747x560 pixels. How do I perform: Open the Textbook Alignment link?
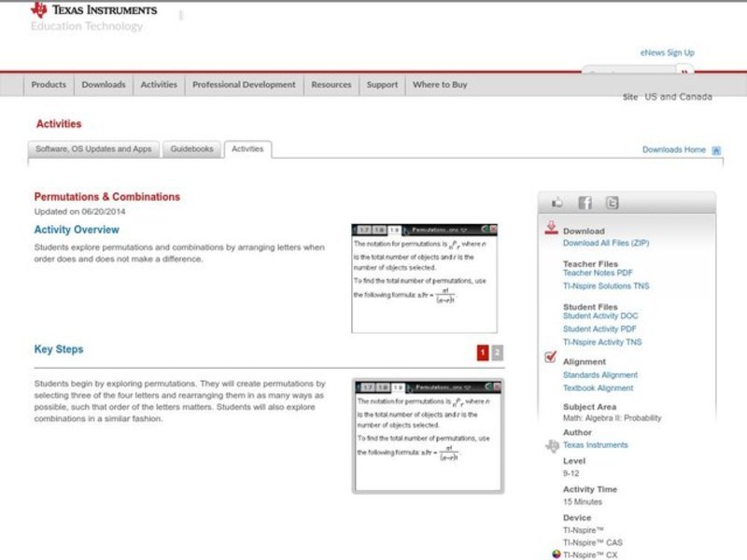(x=598, y=388)
